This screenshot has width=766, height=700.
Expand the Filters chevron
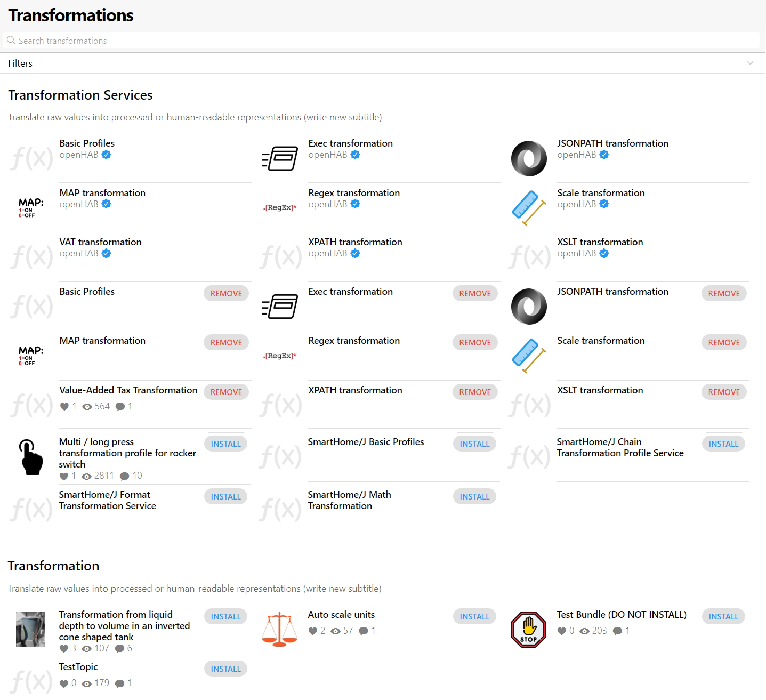click(x=750, y=63)
